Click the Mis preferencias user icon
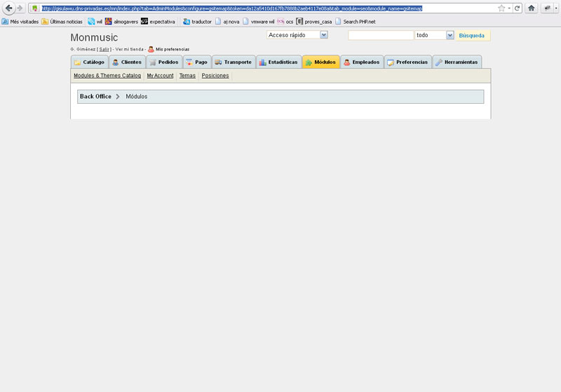This screenshot has width=561, height=392. point(151,49)
